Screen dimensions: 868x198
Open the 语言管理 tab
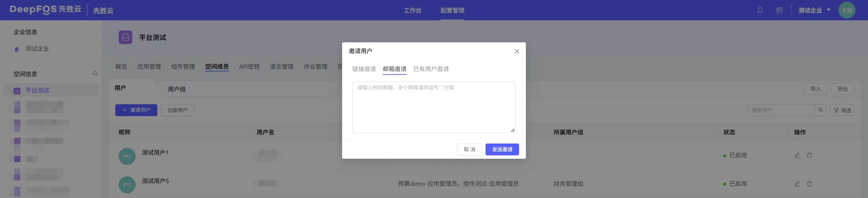pyautogui.click(x=282, y=67)
